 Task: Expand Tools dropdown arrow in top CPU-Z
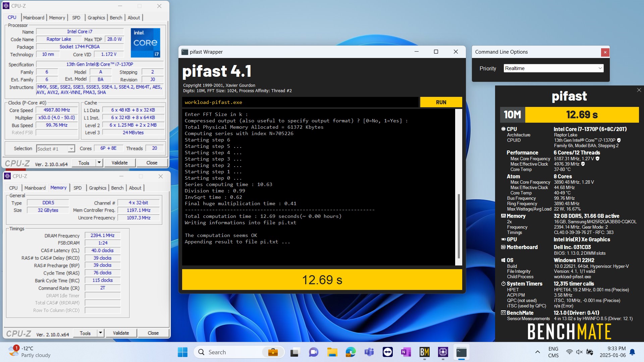coord(99,163)
